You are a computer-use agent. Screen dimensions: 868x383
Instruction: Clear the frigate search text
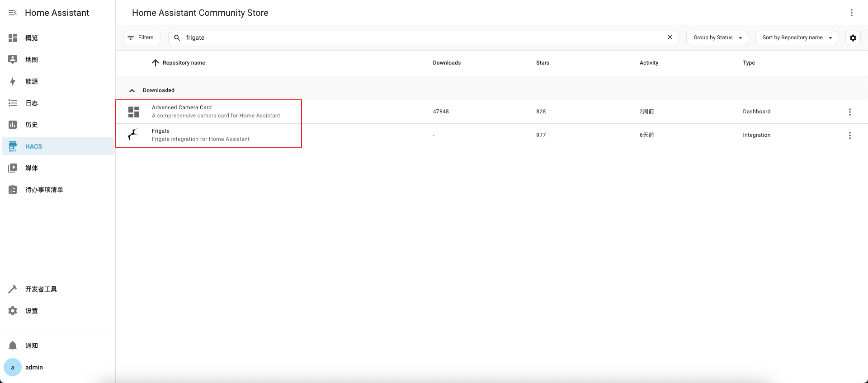pos(670,37)
